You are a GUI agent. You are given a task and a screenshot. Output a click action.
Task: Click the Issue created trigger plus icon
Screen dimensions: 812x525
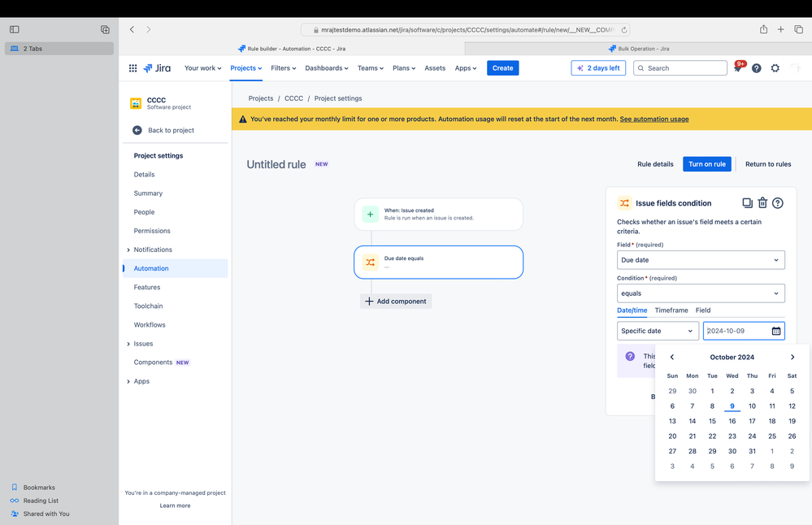point(370,214)
